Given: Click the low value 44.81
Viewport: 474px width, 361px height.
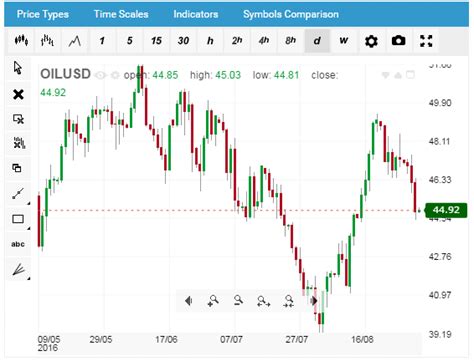Looking at the screenshot, I should [287, 75].
